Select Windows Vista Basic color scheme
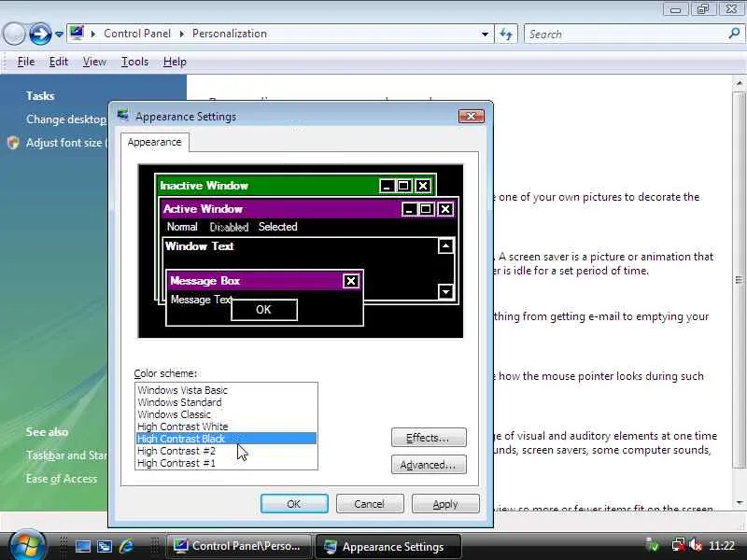 [x=226, y=390]
